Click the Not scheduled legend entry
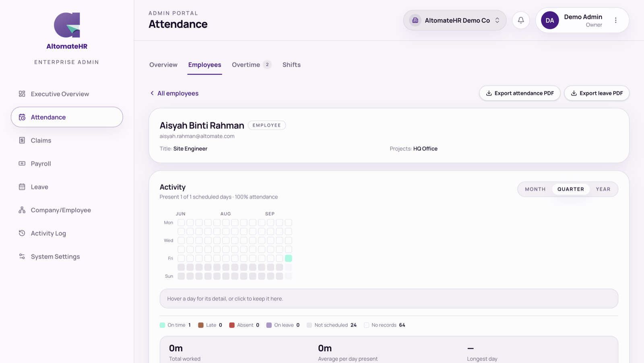Image resolution: width=644 pixels, height=363 pixels. click(x=332, y=325)
